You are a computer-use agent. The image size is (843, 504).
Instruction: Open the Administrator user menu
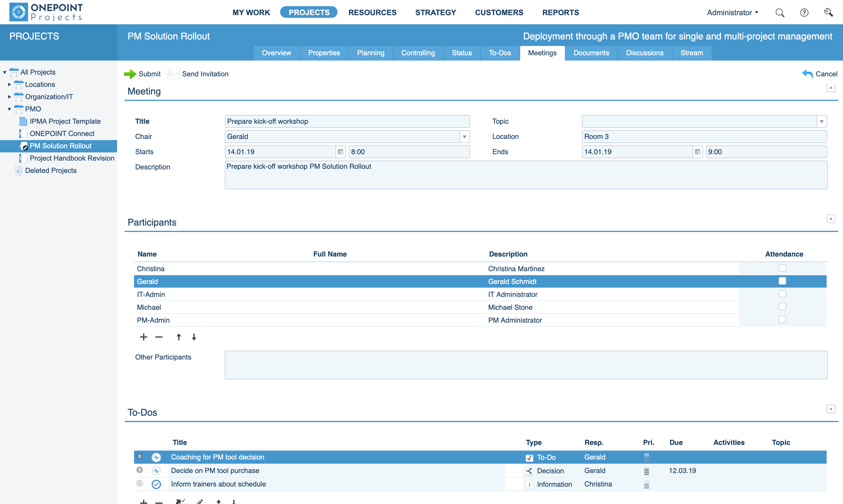(x=732, y=13)
